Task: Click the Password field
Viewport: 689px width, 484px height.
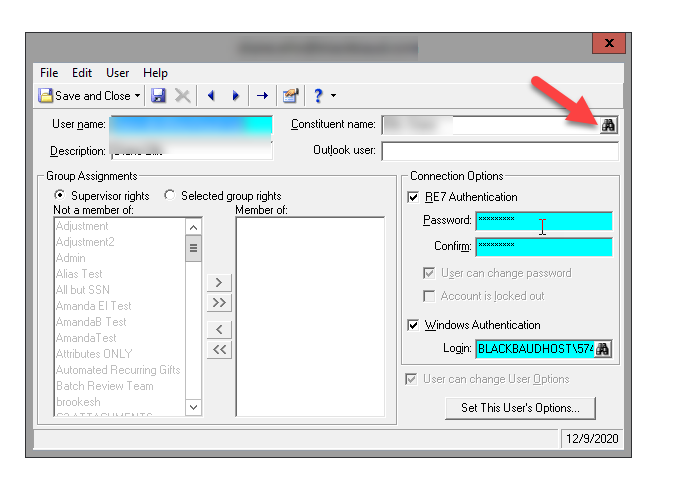Action: 544,221
